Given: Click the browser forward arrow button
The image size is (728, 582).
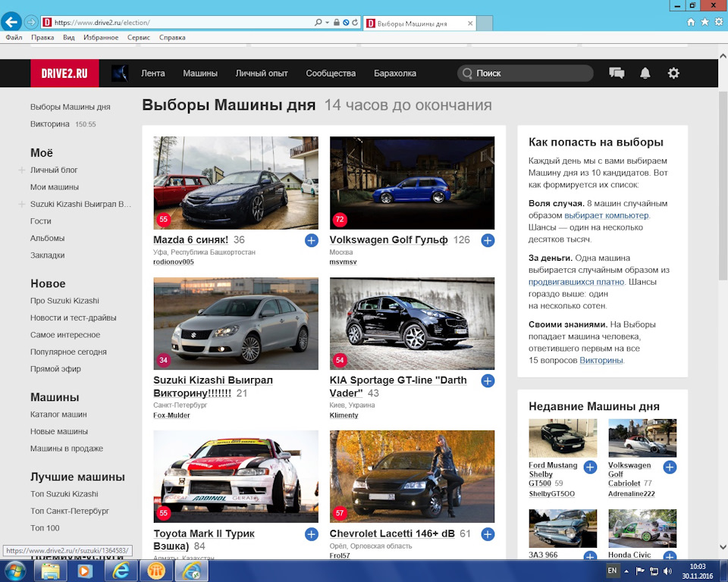Looking at the screenshot, I should [x=30, y=22].
